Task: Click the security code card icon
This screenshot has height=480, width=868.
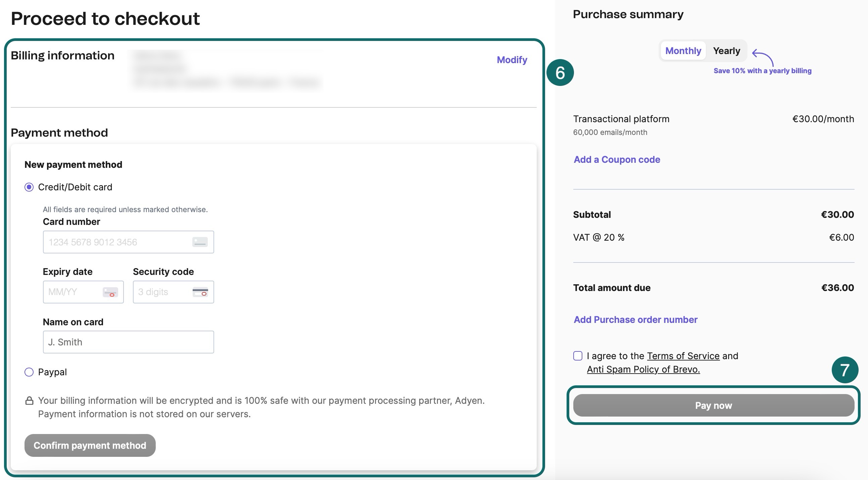Action: point(200,292)
